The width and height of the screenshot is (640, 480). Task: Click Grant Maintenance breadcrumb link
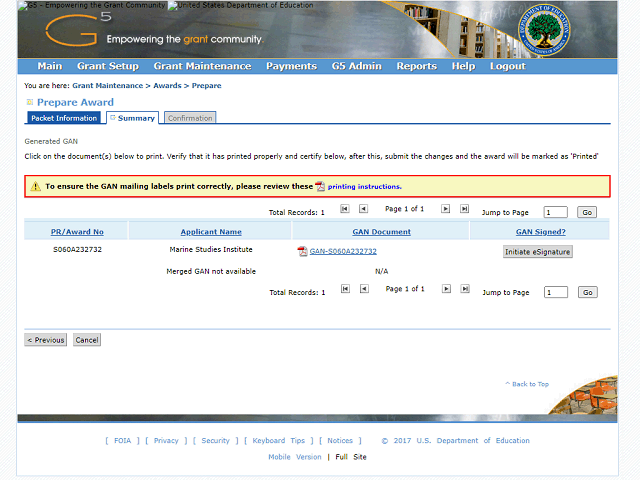click(108, 86)
